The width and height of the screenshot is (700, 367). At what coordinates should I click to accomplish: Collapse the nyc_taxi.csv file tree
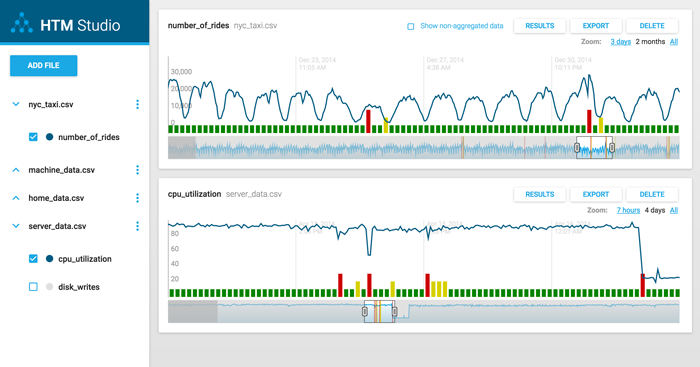pos(16,104)
